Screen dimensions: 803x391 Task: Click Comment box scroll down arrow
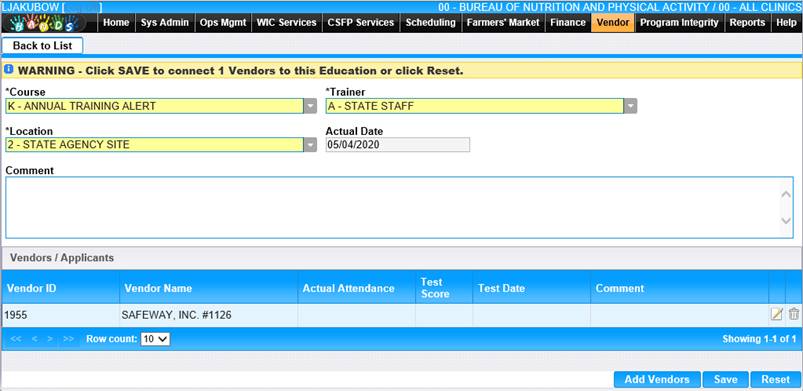pyautogui.click(x=786, y=220)
